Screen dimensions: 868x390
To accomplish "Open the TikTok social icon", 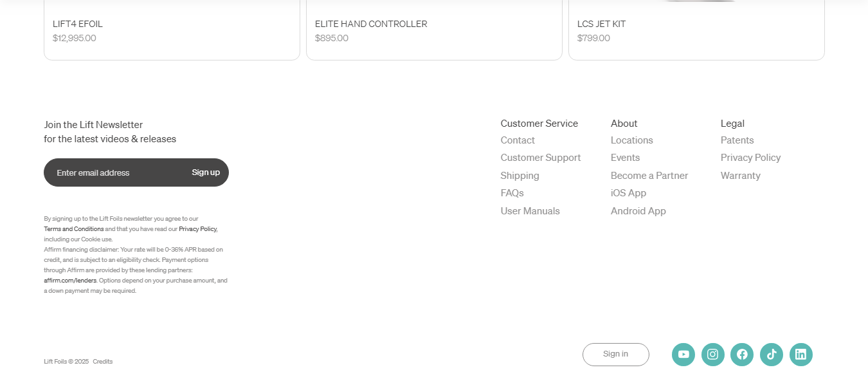I will [x=772, y=355].
